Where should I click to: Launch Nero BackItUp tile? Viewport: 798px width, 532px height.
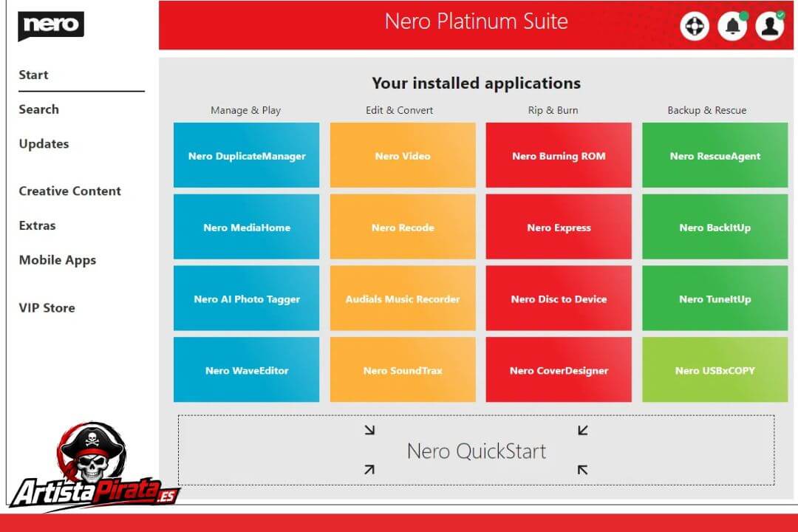pyautogui.click(x=715, y=227)
